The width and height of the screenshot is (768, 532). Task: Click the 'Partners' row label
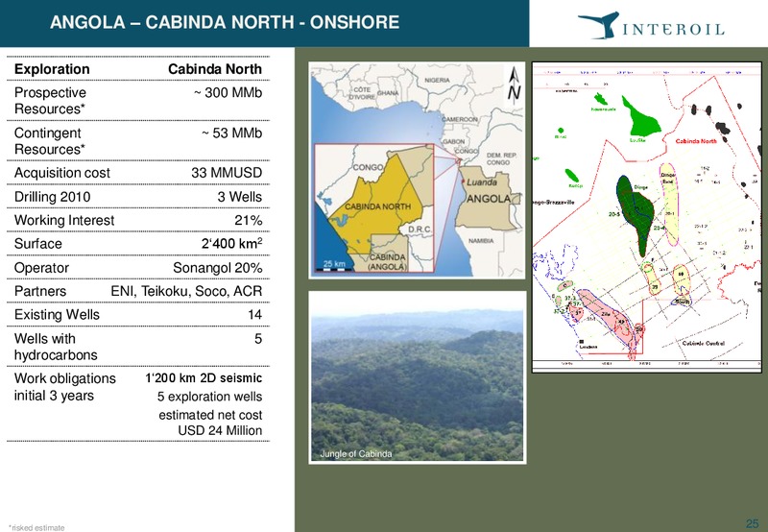40,292
